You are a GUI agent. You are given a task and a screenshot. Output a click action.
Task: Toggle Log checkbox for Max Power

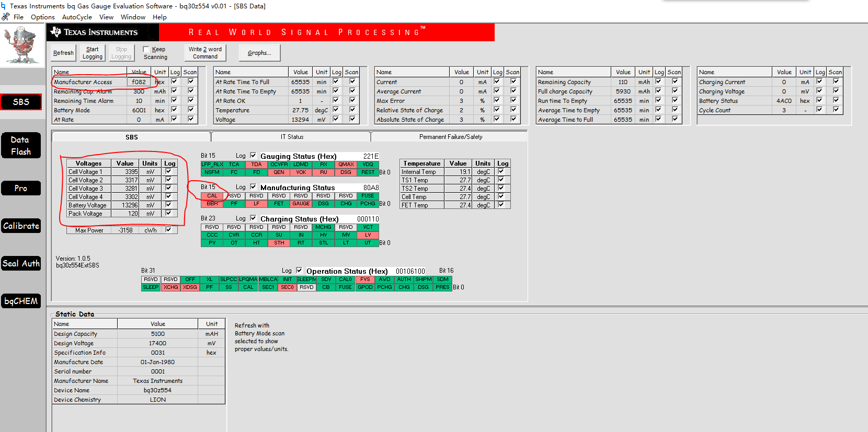pos(168,230)
